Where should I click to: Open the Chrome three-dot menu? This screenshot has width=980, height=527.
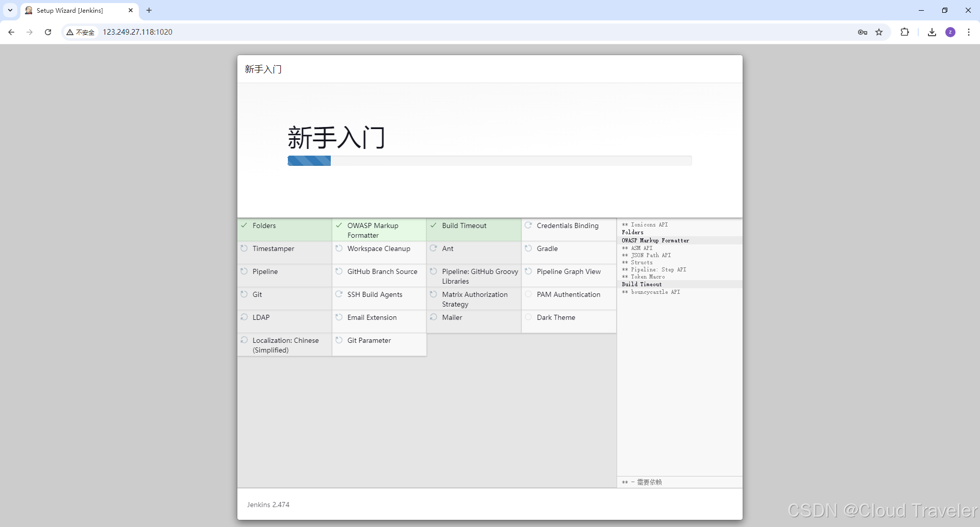point(969,32)
